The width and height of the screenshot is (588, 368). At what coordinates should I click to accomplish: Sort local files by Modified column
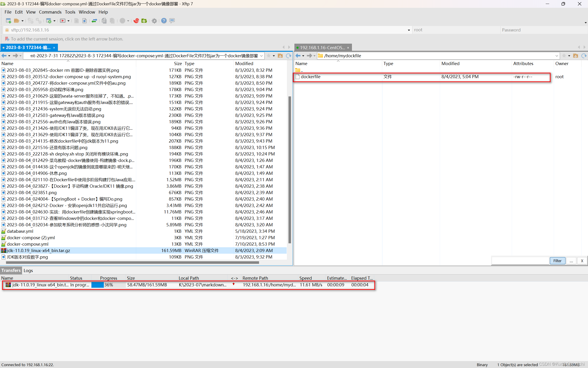[x=244, y=63]
